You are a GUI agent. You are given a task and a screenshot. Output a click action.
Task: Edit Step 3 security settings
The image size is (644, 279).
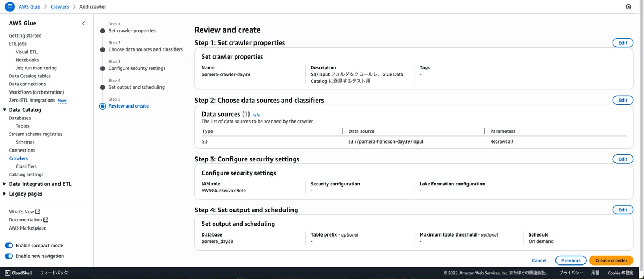(x=623, y=159)
